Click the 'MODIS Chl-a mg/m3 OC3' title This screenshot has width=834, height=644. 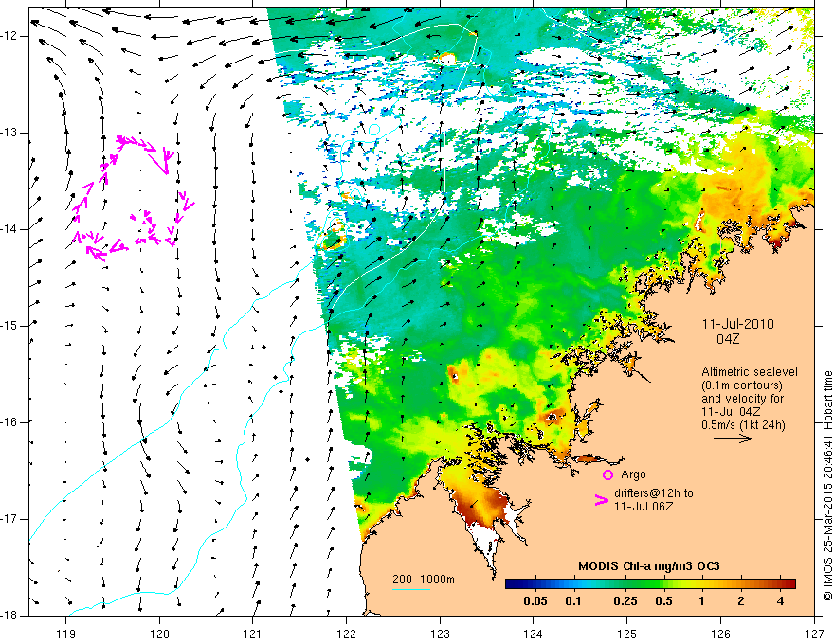click(649, 566)
